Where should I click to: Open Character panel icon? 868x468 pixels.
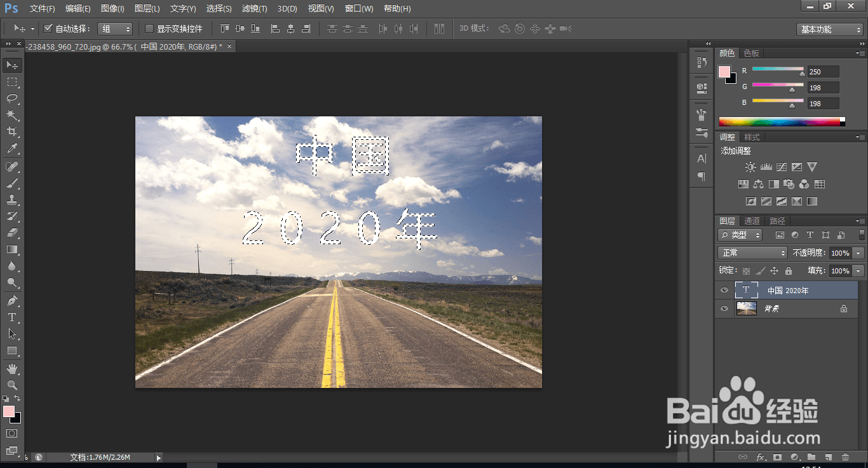click(702, 158)
